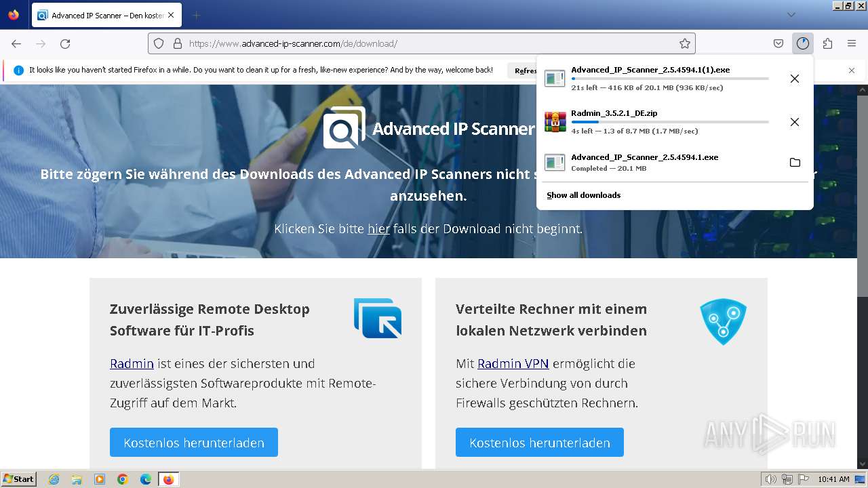Click the volume speaker tray icon
Image resolution: width=868 pixels, height=488 pixels.
pos(770,479)
